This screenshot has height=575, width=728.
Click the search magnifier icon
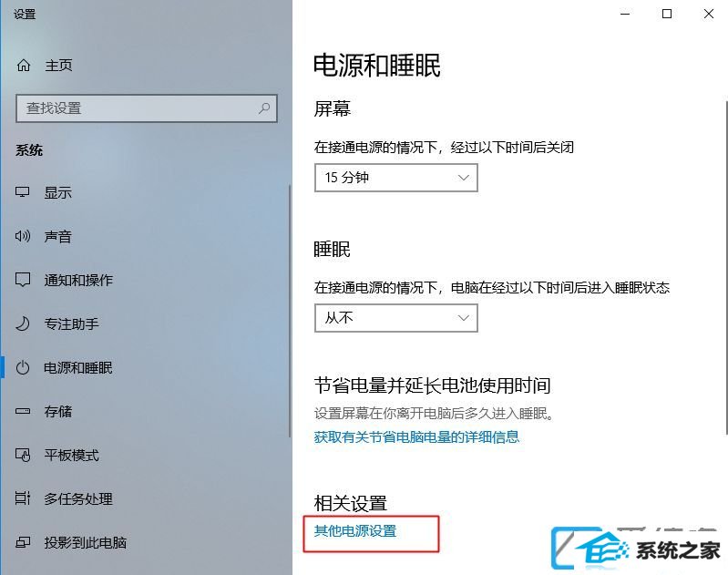264,108
